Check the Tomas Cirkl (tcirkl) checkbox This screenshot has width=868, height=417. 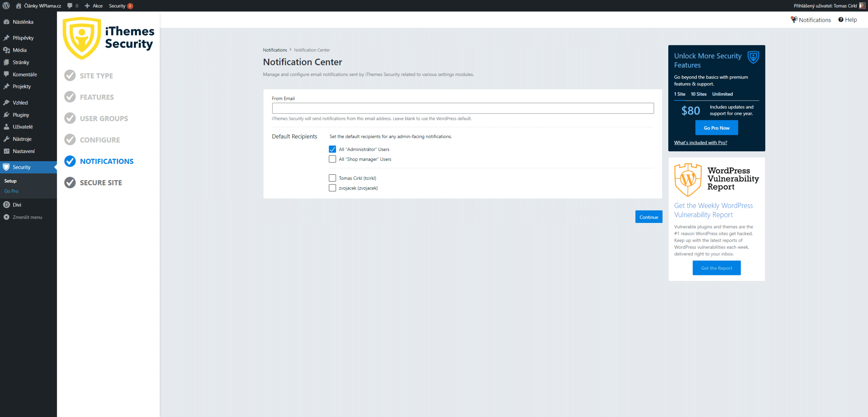(x=332, y=178)
